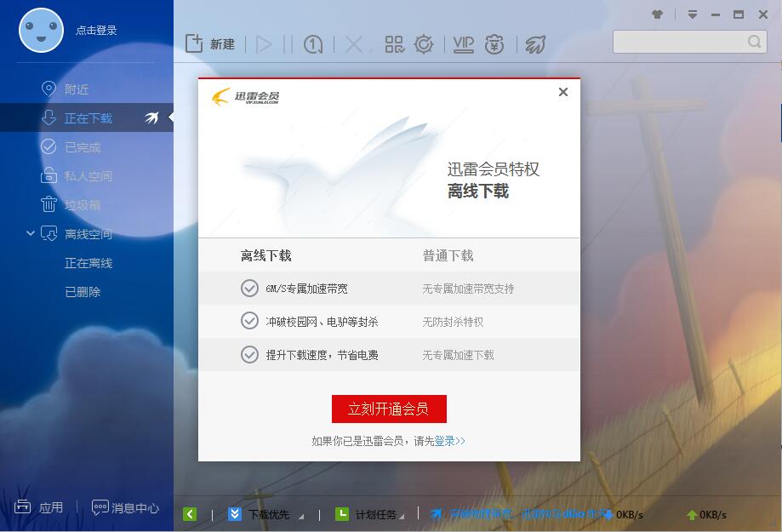Click 点击登录 to sign in

tap(96, 31)
